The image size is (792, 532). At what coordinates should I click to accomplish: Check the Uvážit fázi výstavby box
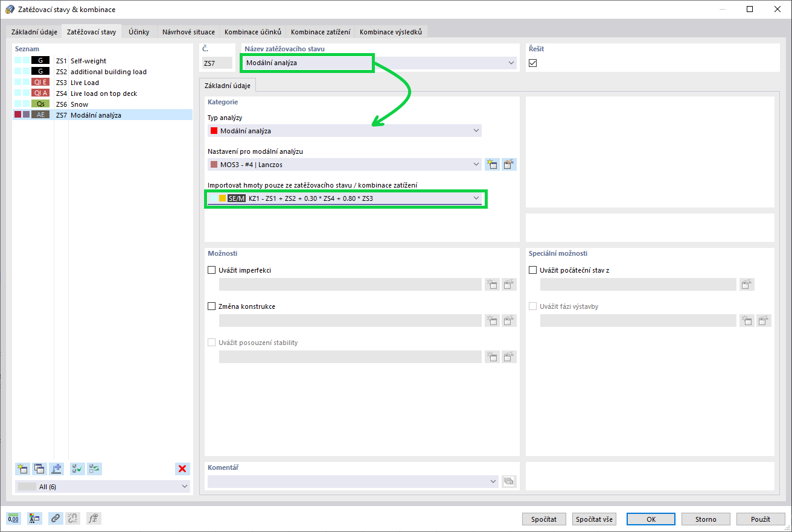coord(532,306)
